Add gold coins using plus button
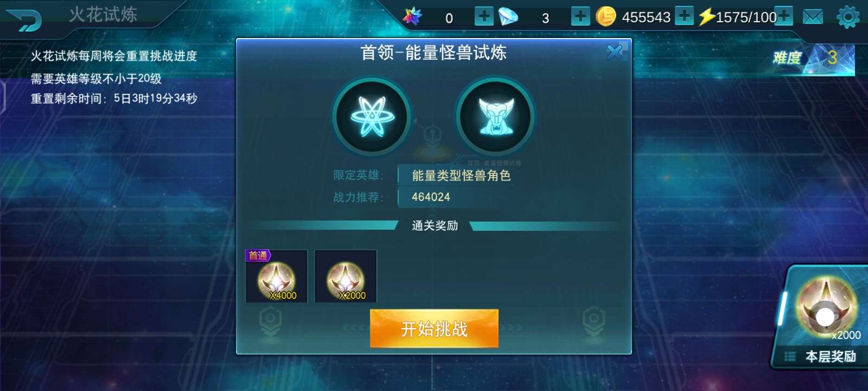 685,16
